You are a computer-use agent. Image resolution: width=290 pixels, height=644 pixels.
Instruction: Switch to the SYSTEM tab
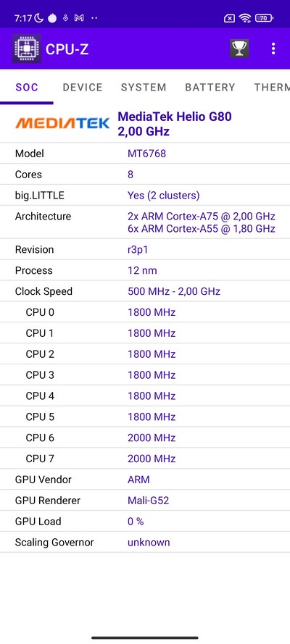point(144,87)
